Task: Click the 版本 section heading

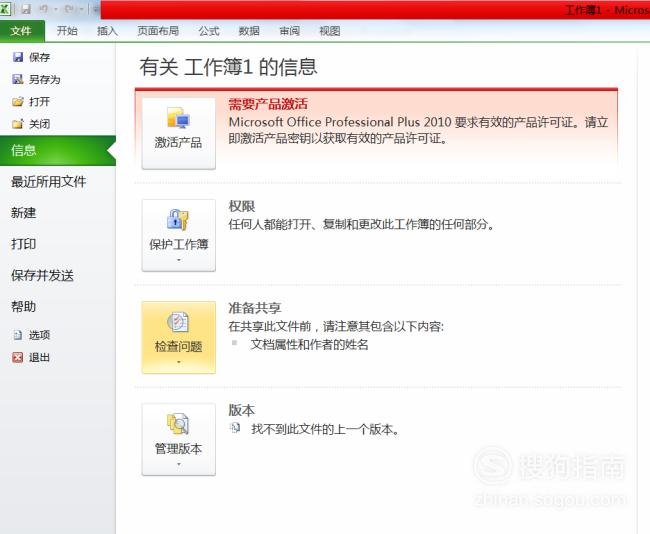Action: pyautogui.click(x=242, y=410)
